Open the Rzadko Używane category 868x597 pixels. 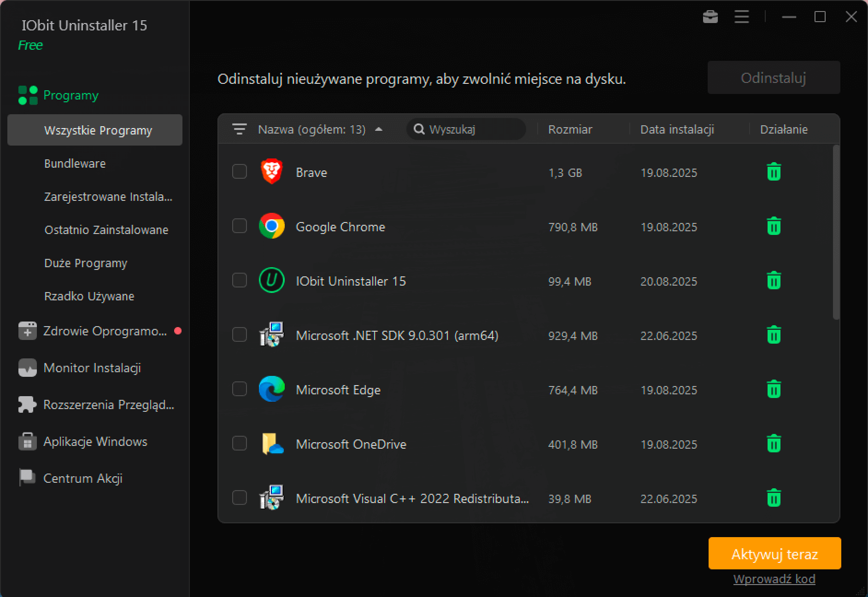point(89,296)
